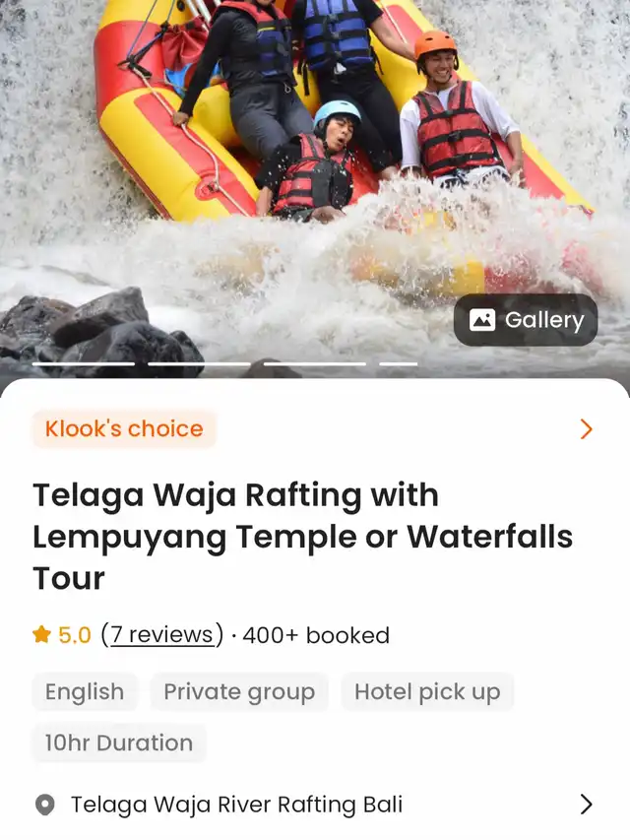Tap the picture icon inside Gallery
630x840 pixels.
pyautogui.click(x=482, y=320)
